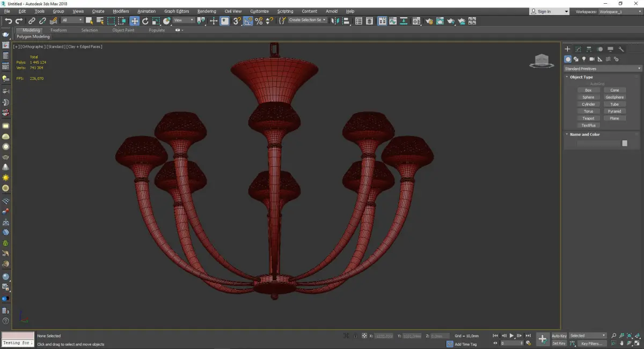
Task: Open the key mode Selected dropdown
Action: [x=588, y=336]
